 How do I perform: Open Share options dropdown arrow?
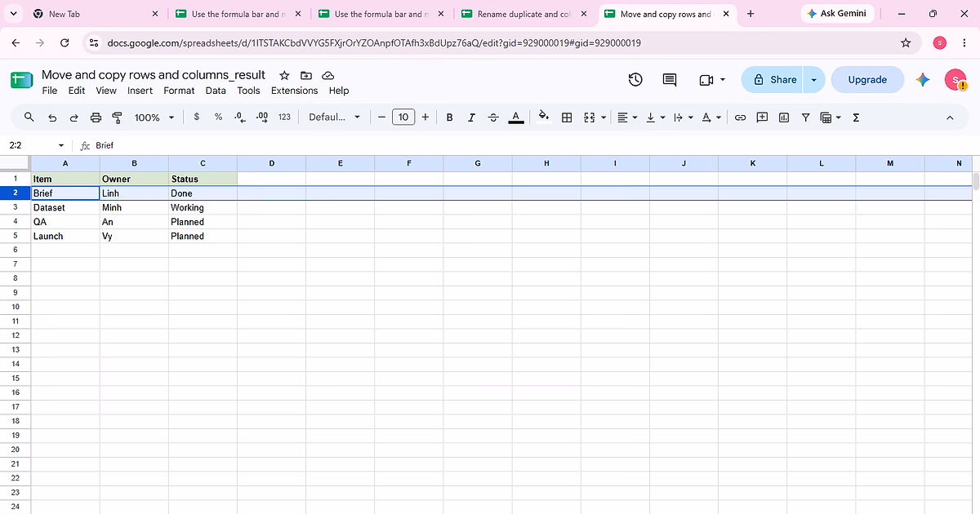pyautogui.click(x=813, y=79)
